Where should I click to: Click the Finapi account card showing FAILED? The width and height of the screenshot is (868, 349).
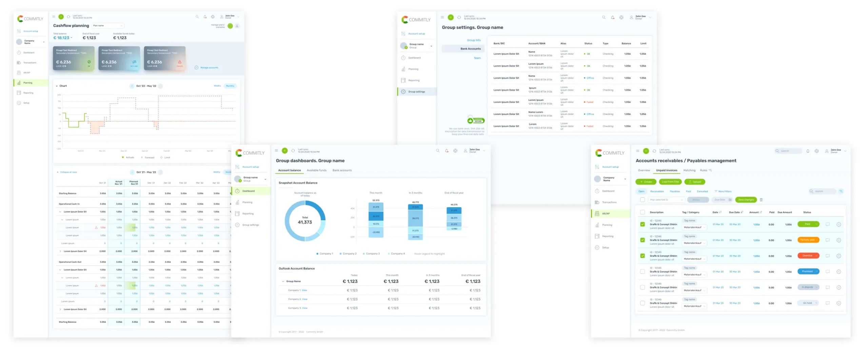click(x=164, y=58)
